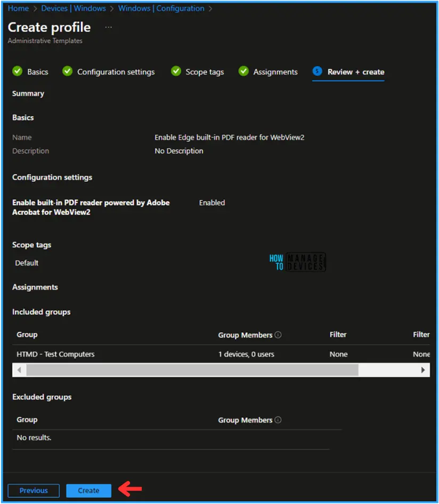Screen dimensions: 439x504
Task: Click the horizontal scrollbar thumb
Action: coord(192,370)
